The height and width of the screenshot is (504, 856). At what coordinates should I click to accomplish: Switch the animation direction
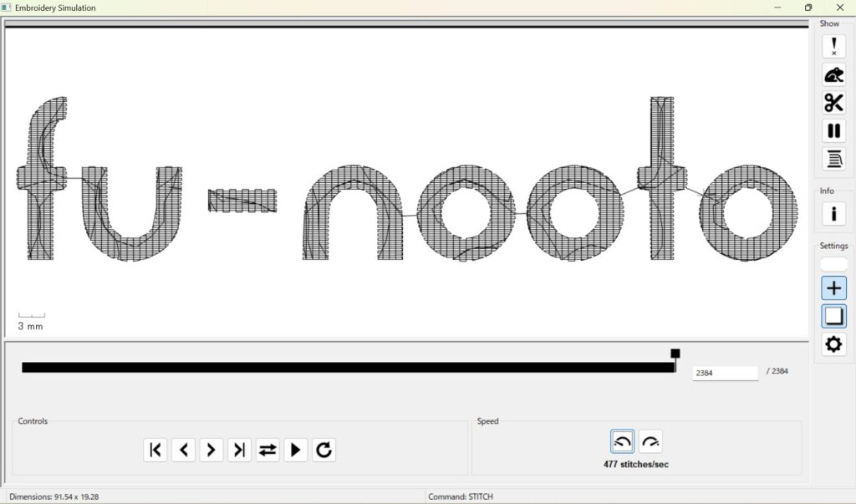click(267, 450)
